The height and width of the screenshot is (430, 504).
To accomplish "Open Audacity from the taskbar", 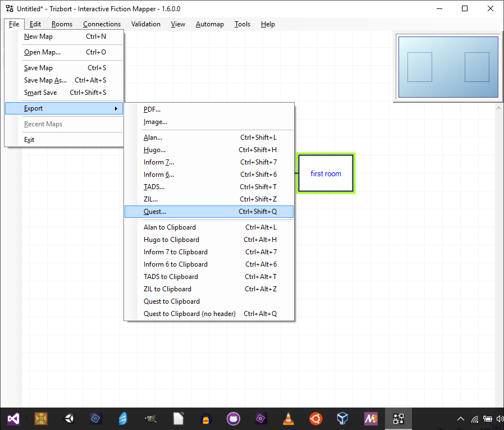I will 206,419.
